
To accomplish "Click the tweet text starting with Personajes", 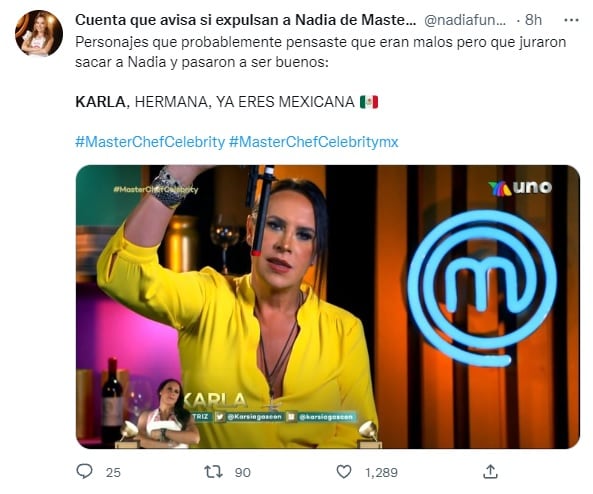I will pos(321,52).
